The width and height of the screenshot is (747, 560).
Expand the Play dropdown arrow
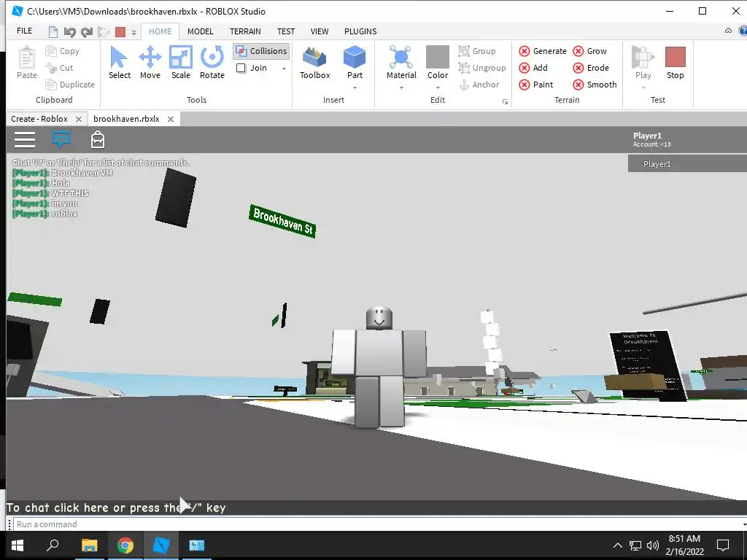pos(643,88)
